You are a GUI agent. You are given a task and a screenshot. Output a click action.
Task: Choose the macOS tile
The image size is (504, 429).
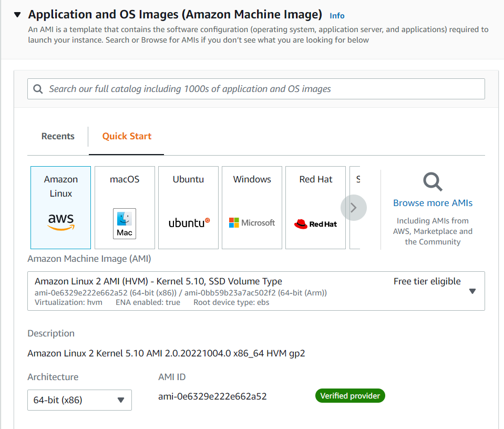[125, 208]
